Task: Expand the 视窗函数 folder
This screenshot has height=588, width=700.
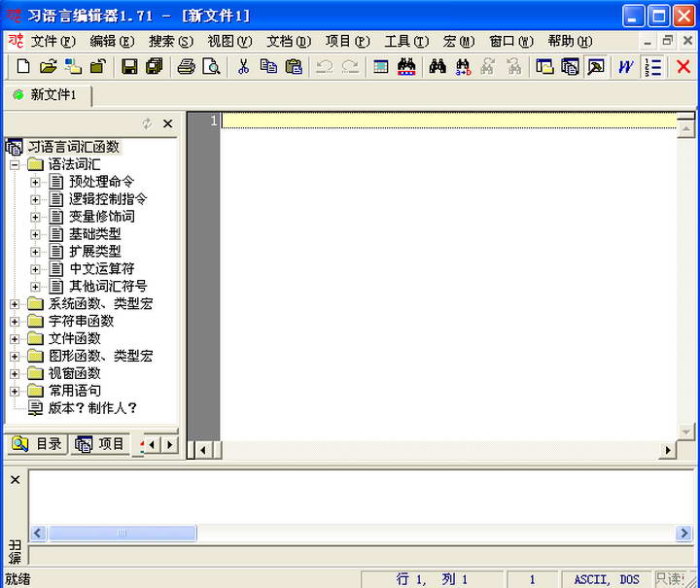Action: tap(15, 373)
